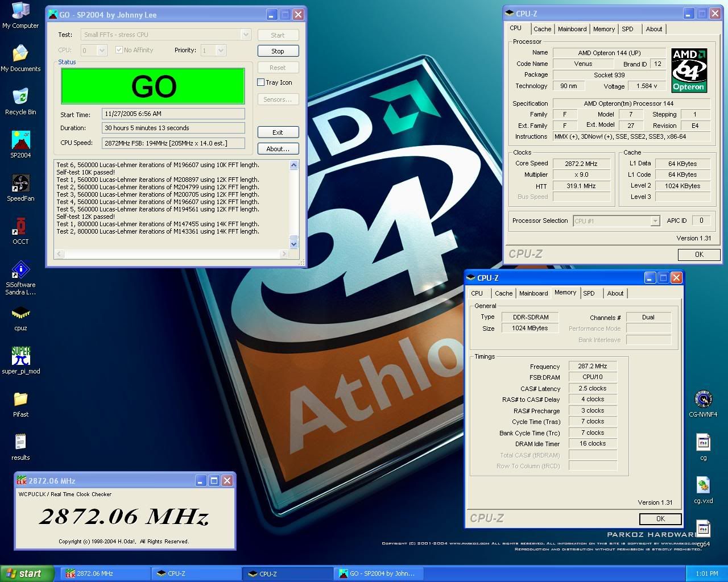The image size is (728, 582).
Task: Switch to GO - SP2004 taskbar item
Action: tap(379, 573)
